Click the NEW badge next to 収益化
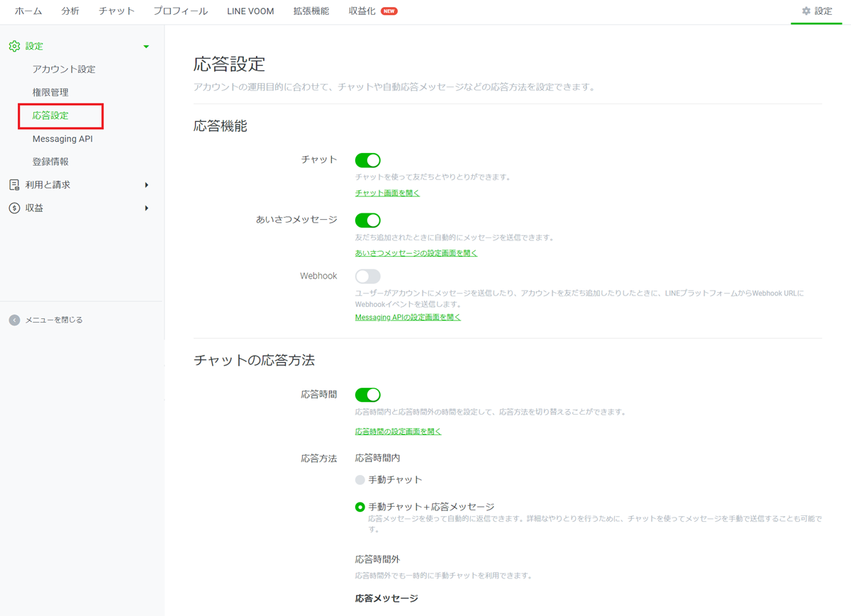851x616 pixels. 389,11
